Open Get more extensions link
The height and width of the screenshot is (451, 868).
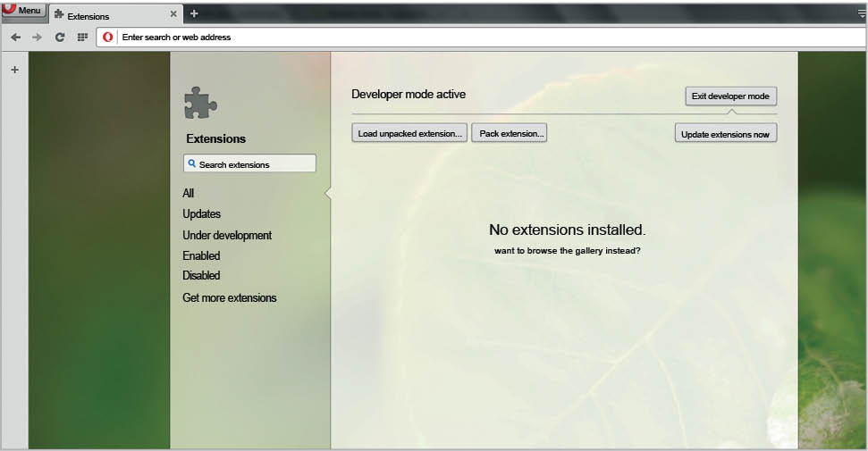229,297
